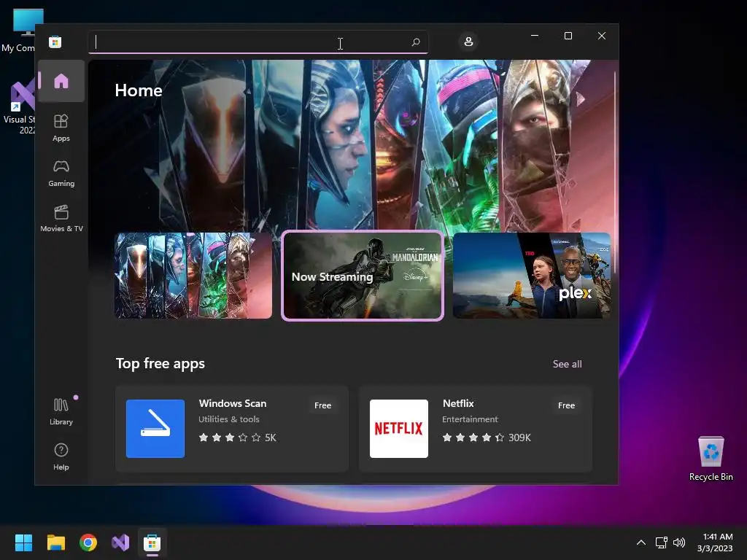Click the Free button for Windows Scan
The width and height of the screenshot is (747, 560).
322,405
